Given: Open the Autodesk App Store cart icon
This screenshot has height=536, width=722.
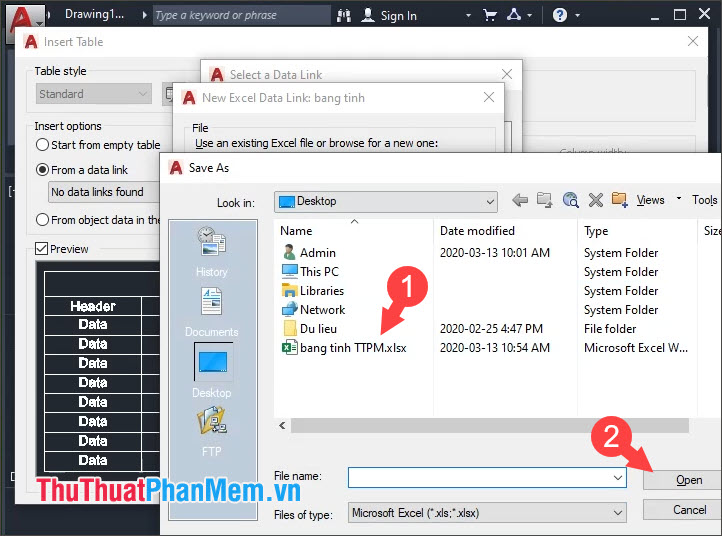Looking at the screenshot, I should click(x=490, y=16).
